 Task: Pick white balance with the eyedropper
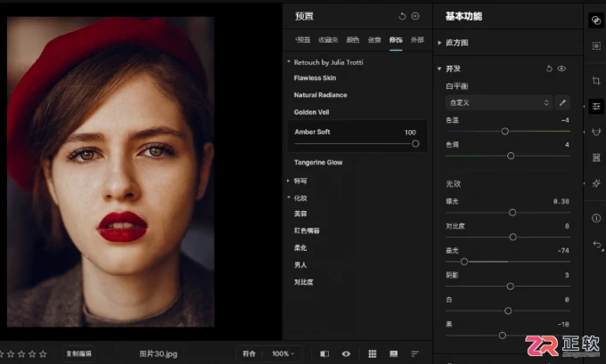[562, 102]
